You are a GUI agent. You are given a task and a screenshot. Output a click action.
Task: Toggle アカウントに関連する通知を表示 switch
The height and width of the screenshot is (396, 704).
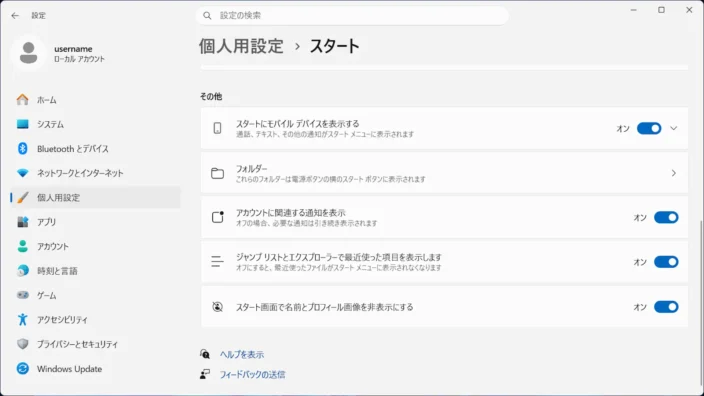tap(666, 217)
